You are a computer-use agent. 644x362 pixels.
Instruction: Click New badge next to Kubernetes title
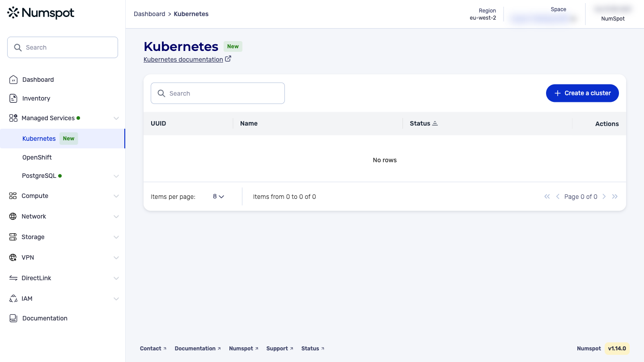pyautogui.click(x=233, y=46)
